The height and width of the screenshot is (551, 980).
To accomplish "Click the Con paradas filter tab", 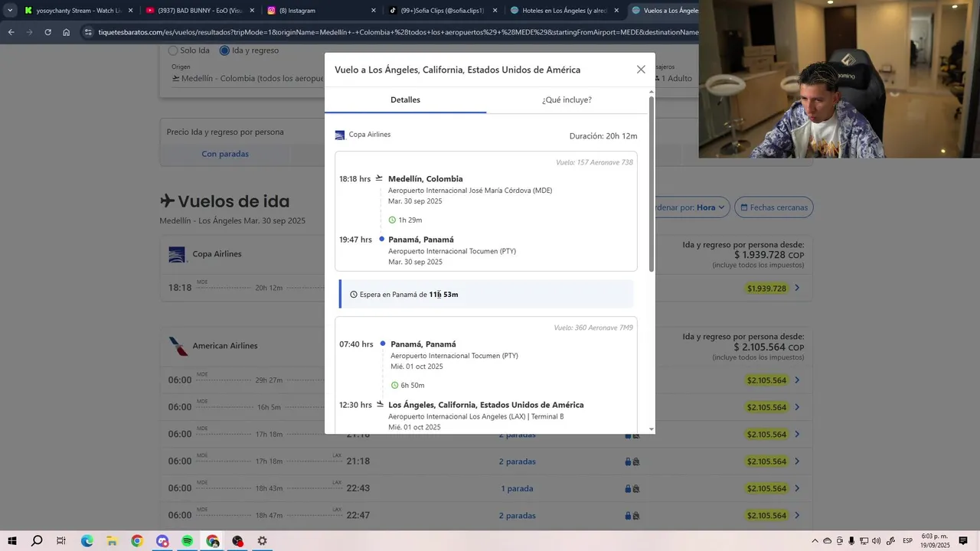I will (225, 154).
